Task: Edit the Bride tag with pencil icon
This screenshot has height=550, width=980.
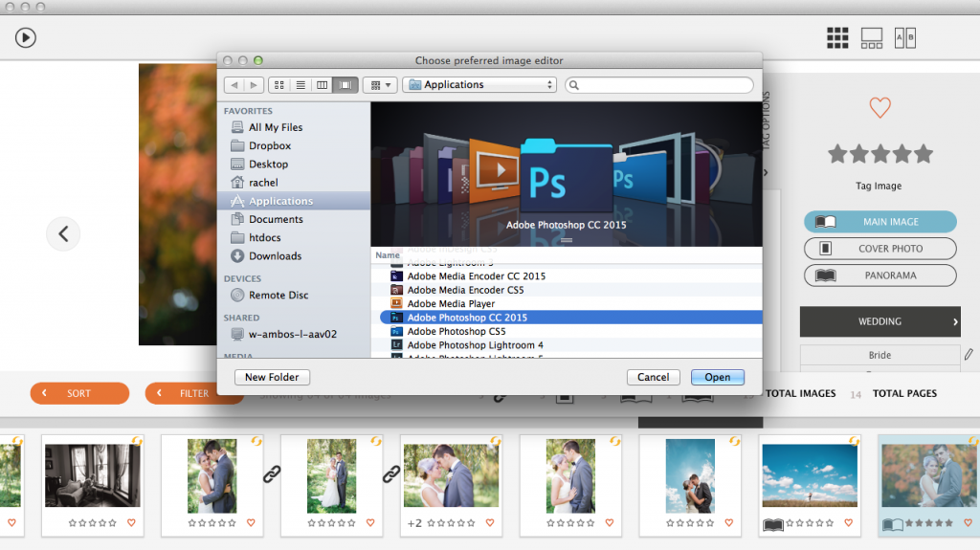Action: click(x=969, y=354)
